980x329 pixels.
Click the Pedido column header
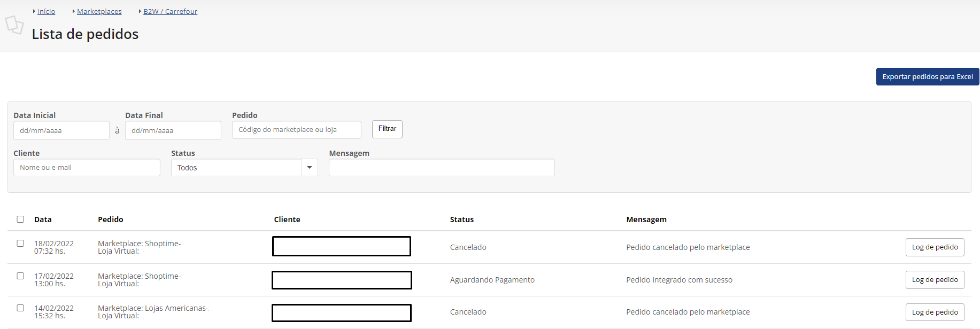click(x=111, y=220)
